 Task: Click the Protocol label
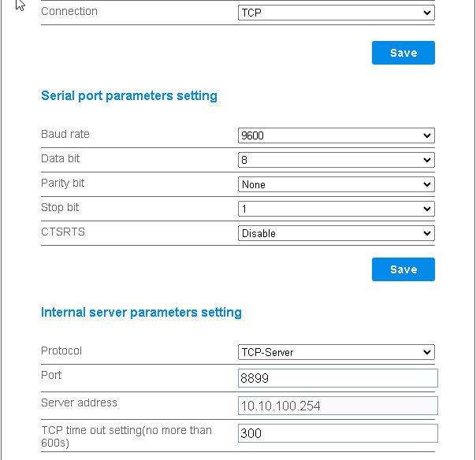61,351
